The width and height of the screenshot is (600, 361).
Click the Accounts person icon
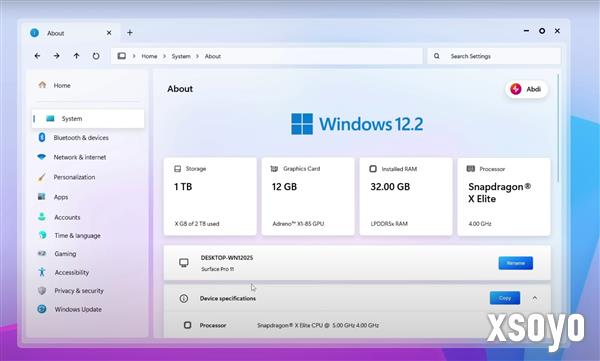(x=42, y=217)
